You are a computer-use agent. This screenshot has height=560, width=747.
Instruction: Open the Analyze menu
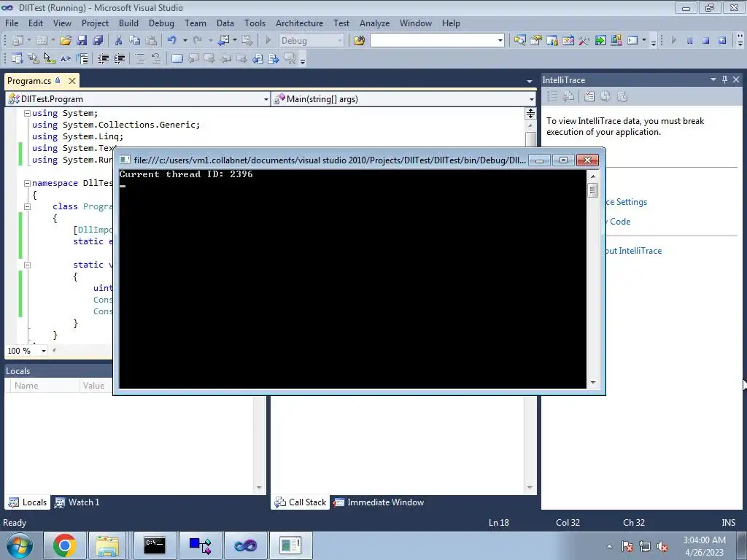coord(374,23)
